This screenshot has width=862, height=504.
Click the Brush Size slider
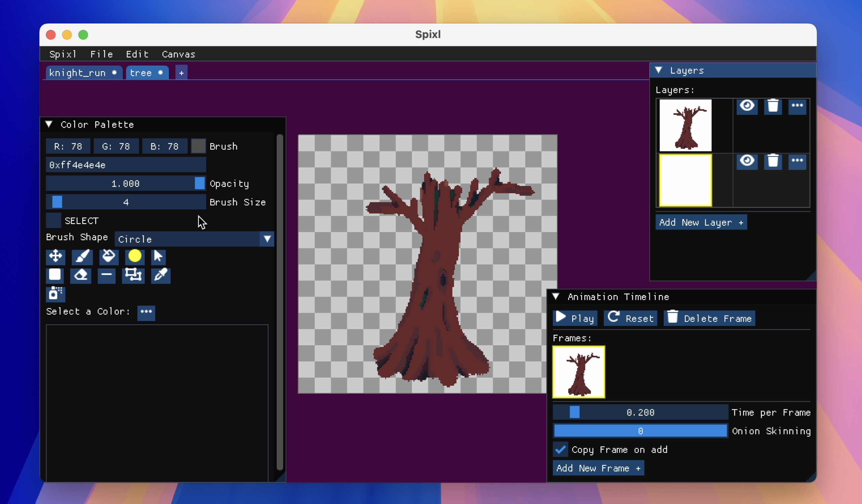(126, 202)
